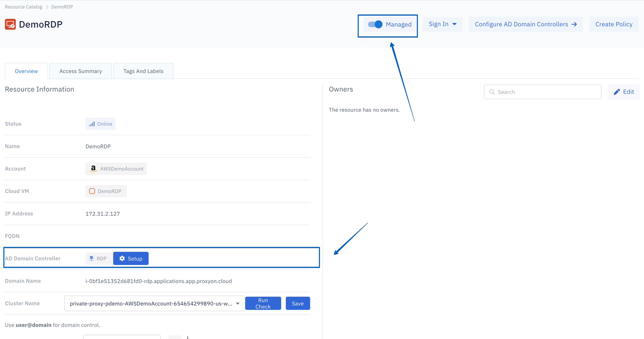Click the Create Policy button
The height and width of the screenshot is (339, 644).
click(x=614, y=24)
